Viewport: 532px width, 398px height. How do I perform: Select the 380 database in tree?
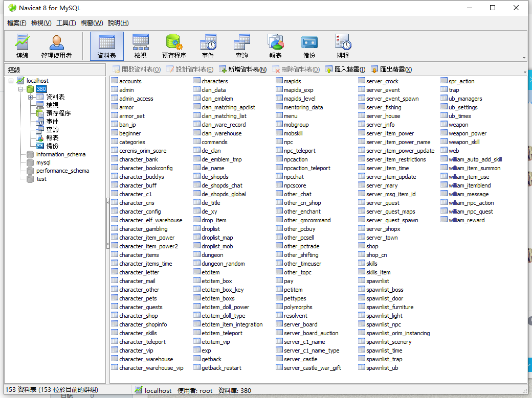[41, 89]
